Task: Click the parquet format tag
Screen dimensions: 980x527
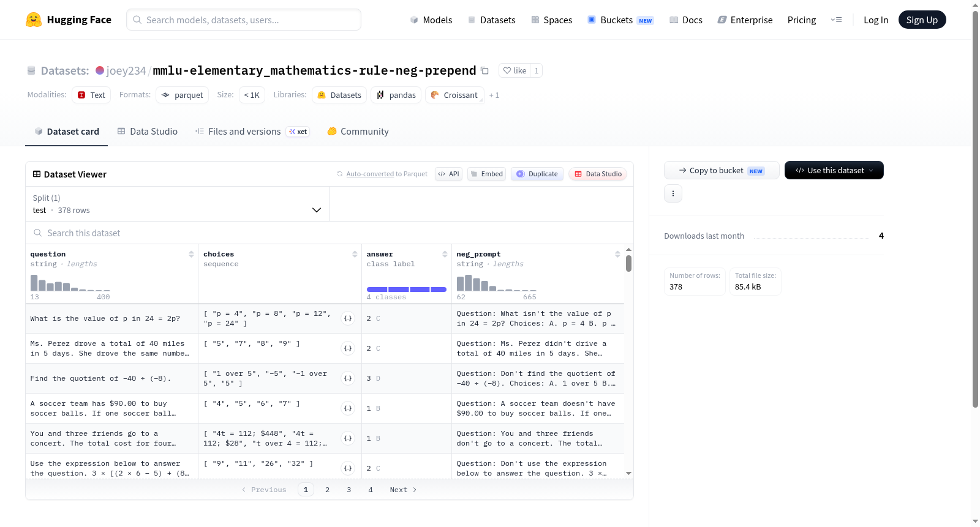Action: point(182,95)
